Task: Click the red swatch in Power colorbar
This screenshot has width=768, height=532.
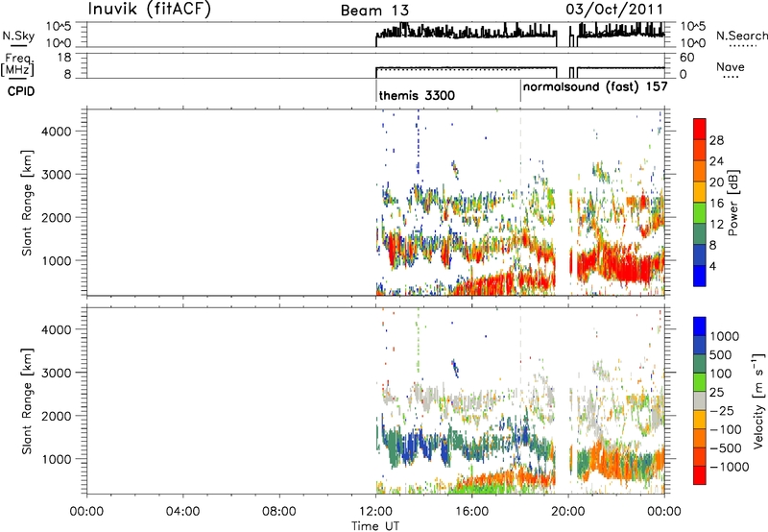Action: coord(700,130)
